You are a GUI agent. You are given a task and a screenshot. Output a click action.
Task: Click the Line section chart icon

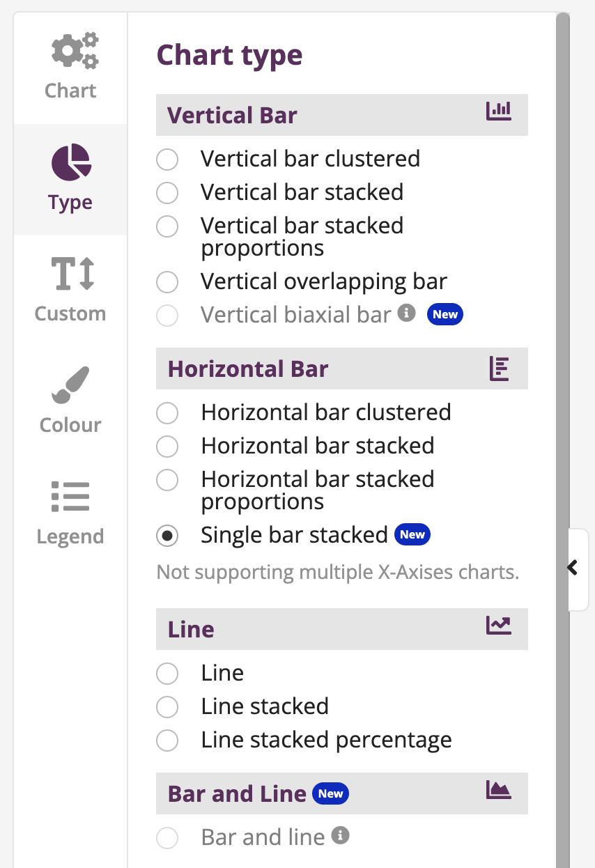click(x=498, y=626)
